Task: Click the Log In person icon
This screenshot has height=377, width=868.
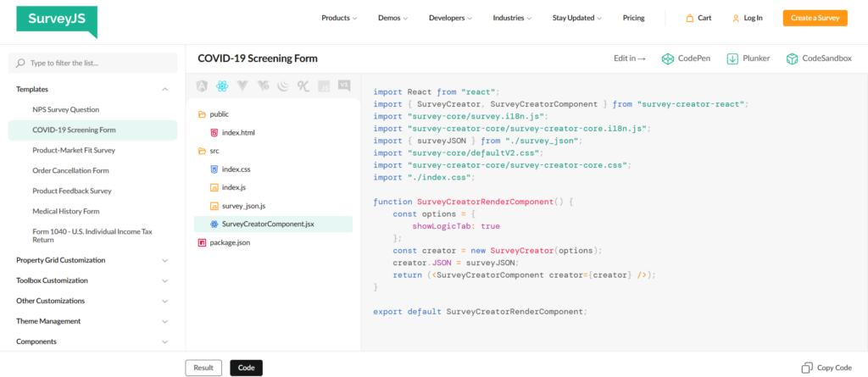Action: click(736, 18)
